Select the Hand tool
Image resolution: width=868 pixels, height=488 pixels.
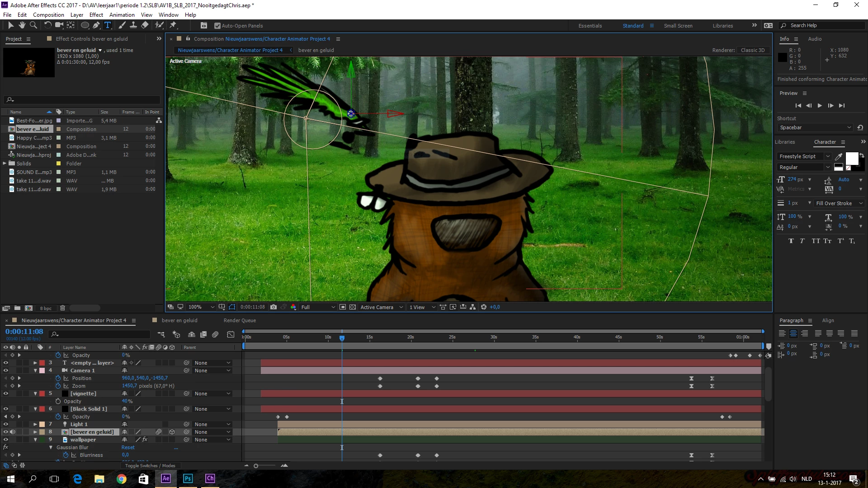(22, 25)
